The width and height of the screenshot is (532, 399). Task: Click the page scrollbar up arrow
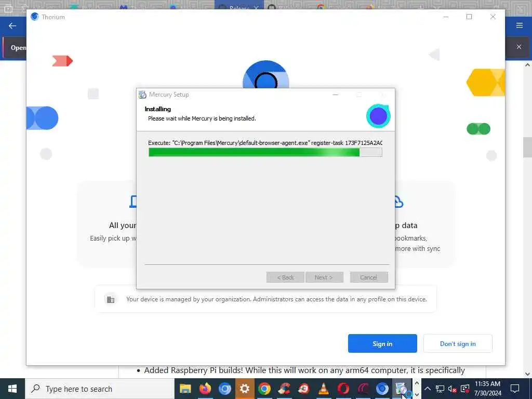click(x=527, y=65)
